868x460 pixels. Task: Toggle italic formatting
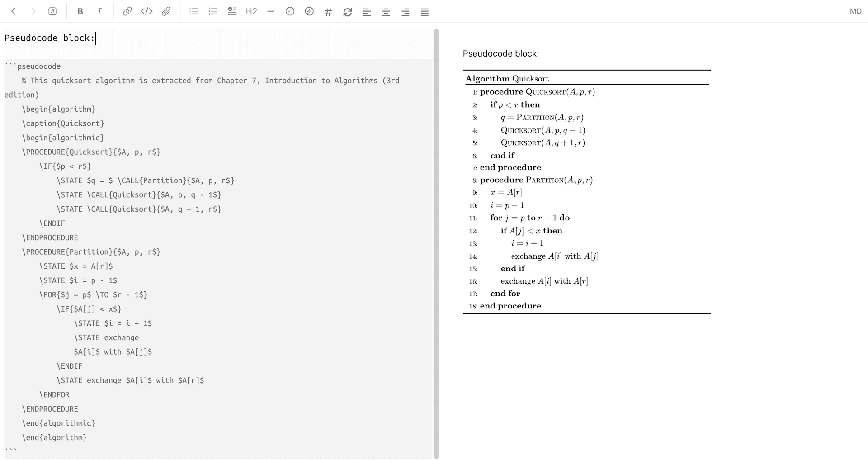coord(99,12)
